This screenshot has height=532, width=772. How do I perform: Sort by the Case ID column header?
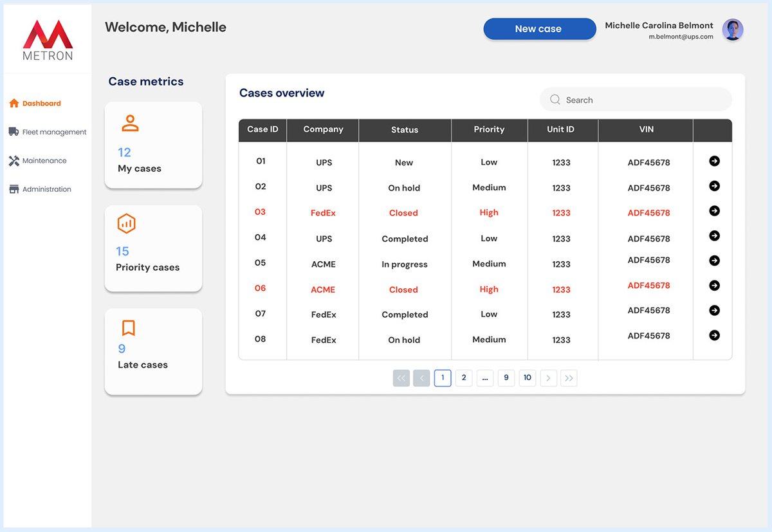(262, 129)
